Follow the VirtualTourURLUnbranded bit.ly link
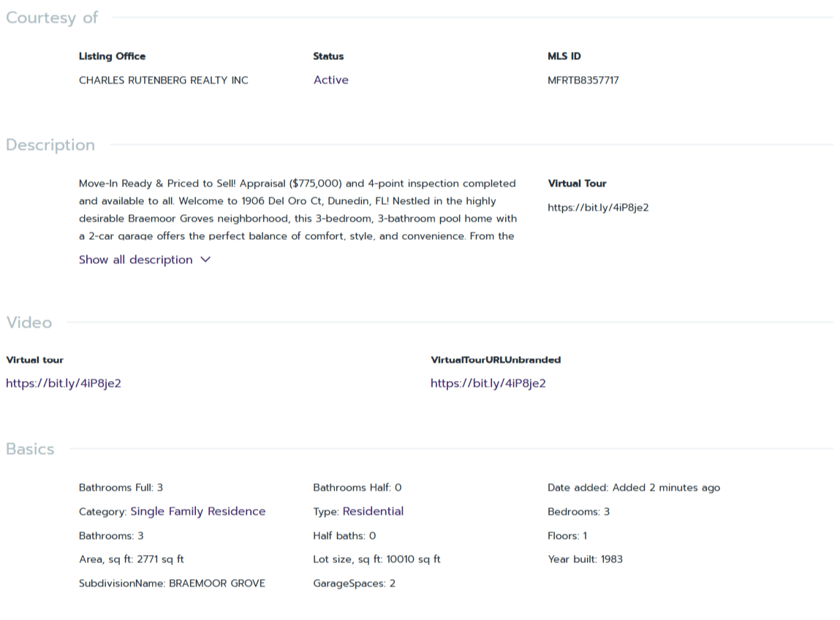Viewport: 840px width, 620px height. [x=488, y=383]
